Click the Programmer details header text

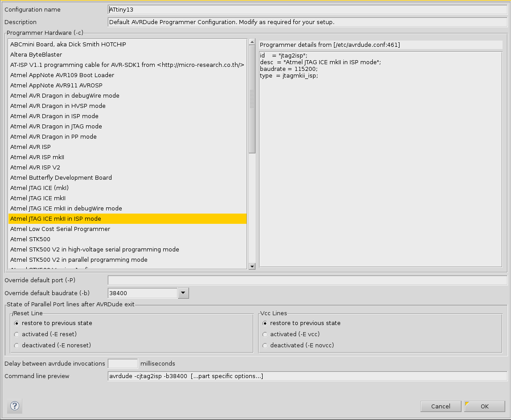330,45
